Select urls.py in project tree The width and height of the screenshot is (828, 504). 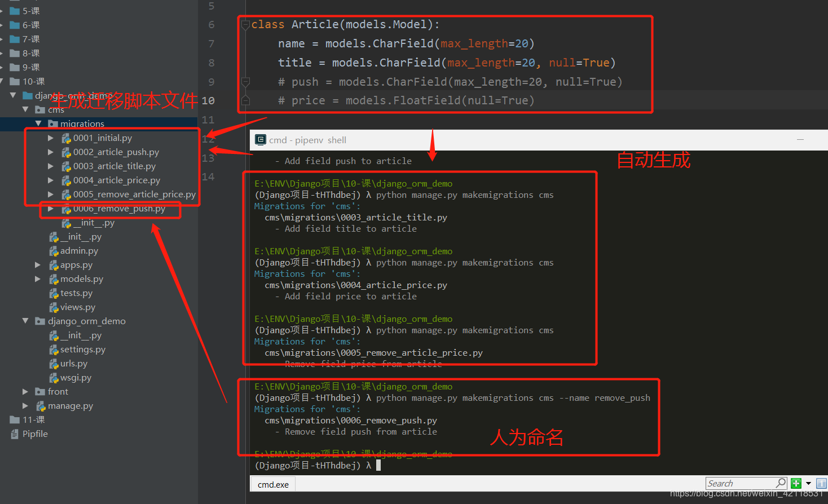point(74,364)
